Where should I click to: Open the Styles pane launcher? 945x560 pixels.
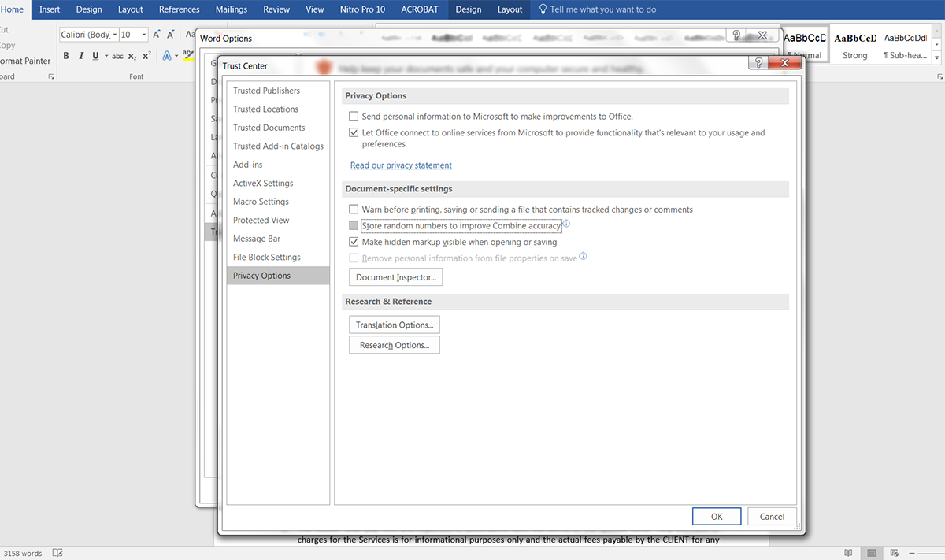pos(941,76)
